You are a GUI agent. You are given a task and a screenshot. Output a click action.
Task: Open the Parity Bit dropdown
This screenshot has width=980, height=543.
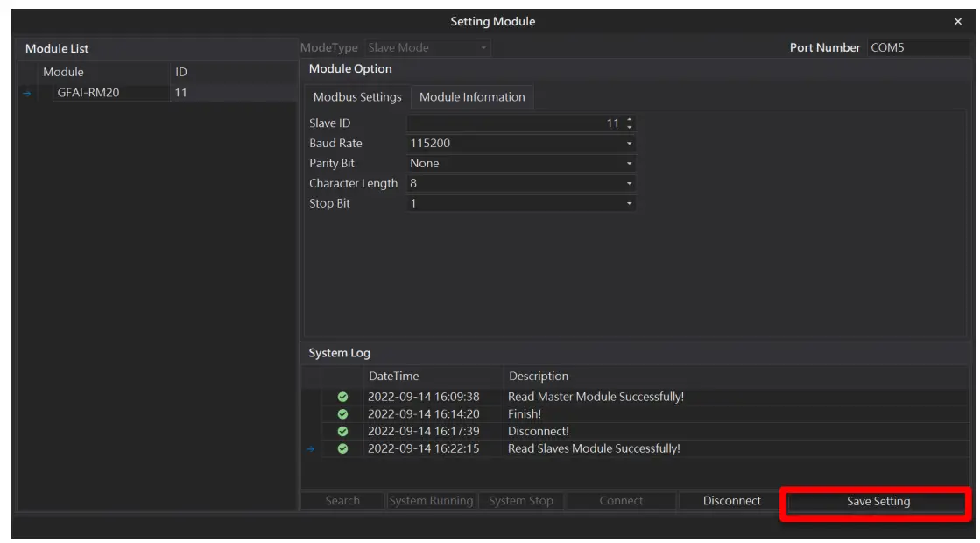pyautogui.click(x=630, y=163)
